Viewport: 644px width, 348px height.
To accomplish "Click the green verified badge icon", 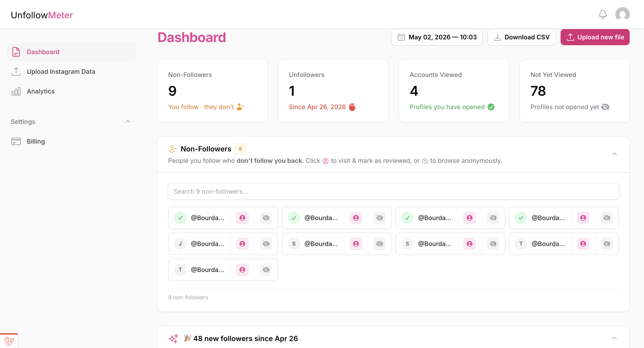I will (491, 107).
